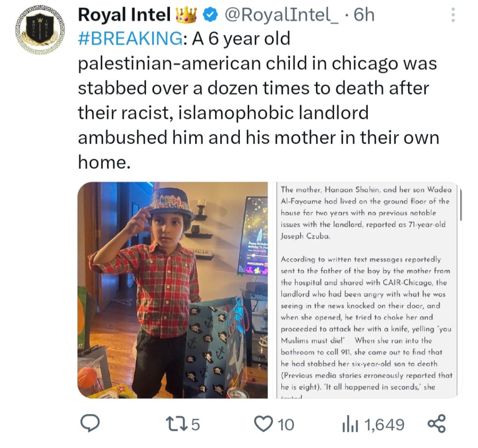The image size is (478, 448).
Task: Click the retweet count of 5
Action: click(x=196, y=424)
